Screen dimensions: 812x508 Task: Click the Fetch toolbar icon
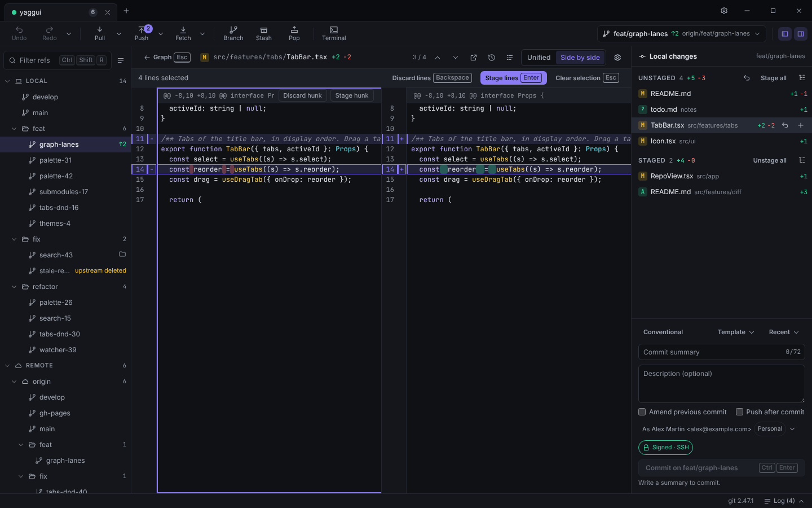pos(183,33)
